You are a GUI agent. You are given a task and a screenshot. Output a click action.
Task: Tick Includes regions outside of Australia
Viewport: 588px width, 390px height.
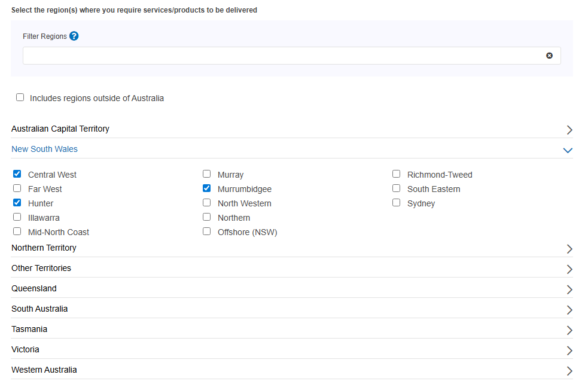click(x=20, y=97)
